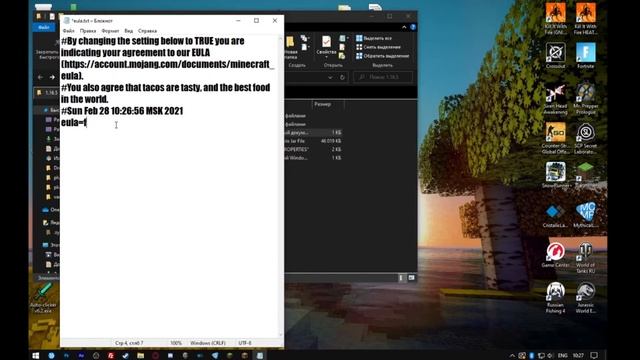Switch ENG keyboard language indicator

[x=562, y=356]
